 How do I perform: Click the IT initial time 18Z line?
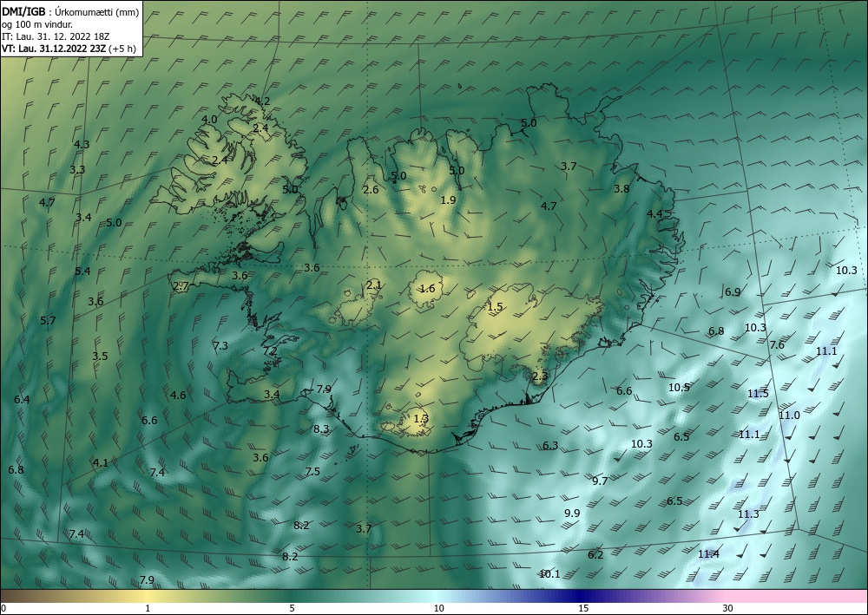[x=56, y=36]
